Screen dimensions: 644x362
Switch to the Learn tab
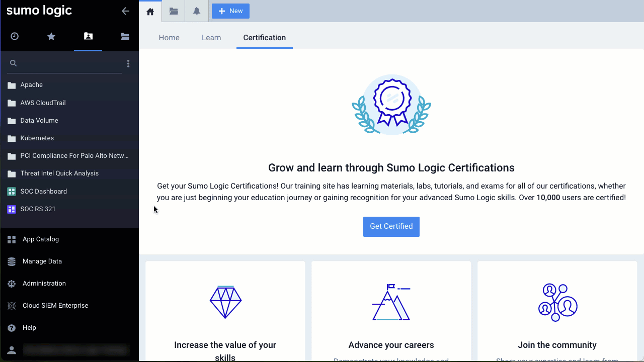[211, 37]
